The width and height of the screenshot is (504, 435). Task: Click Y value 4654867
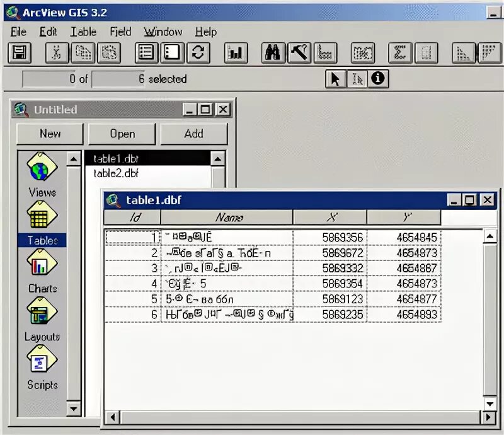point(416,269)
